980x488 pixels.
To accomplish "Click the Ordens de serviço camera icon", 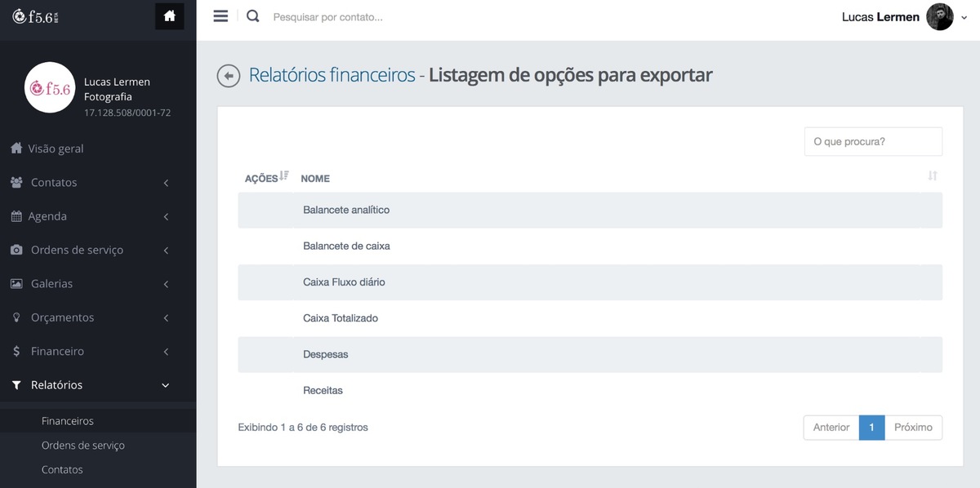I will click(16, 250).
